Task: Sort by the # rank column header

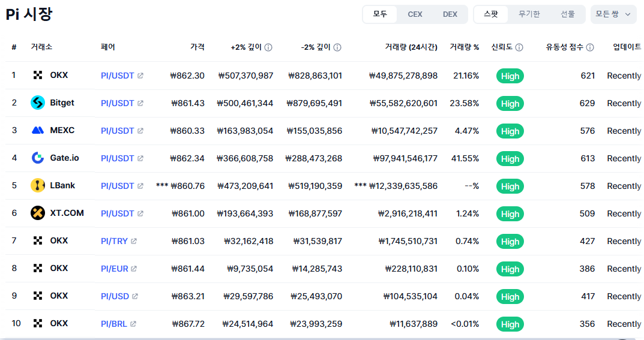Action: pyautogui.click(x=14, y=47)
